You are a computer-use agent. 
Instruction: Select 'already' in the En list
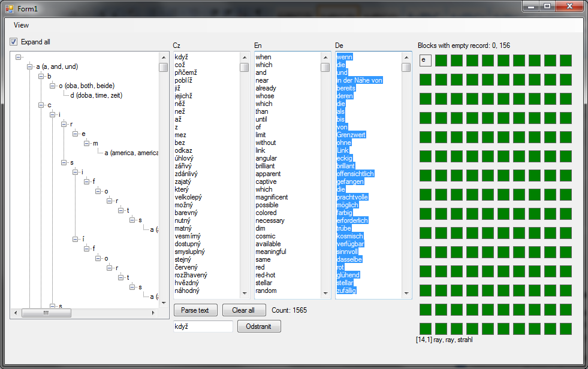tap(266, 88)
